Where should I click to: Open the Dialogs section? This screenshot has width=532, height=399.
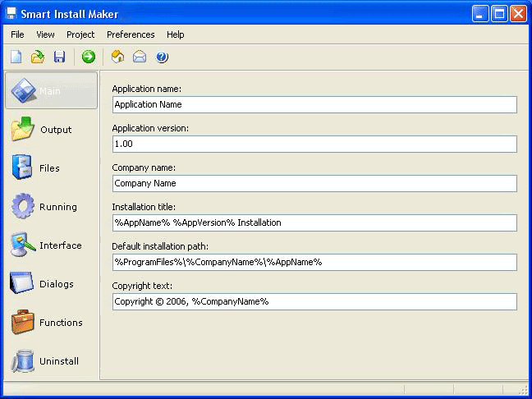click(51, 284)
